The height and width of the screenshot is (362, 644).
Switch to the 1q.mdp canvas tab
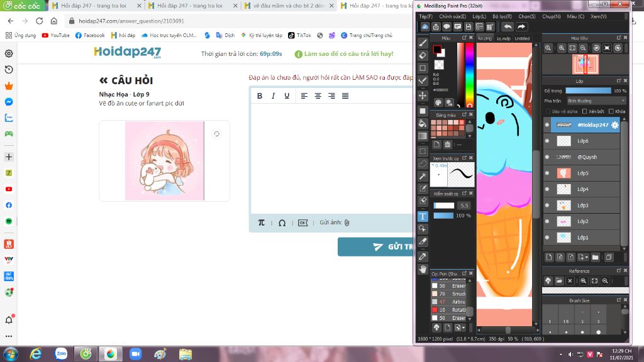pyautogui.click(x=503, y=38)
